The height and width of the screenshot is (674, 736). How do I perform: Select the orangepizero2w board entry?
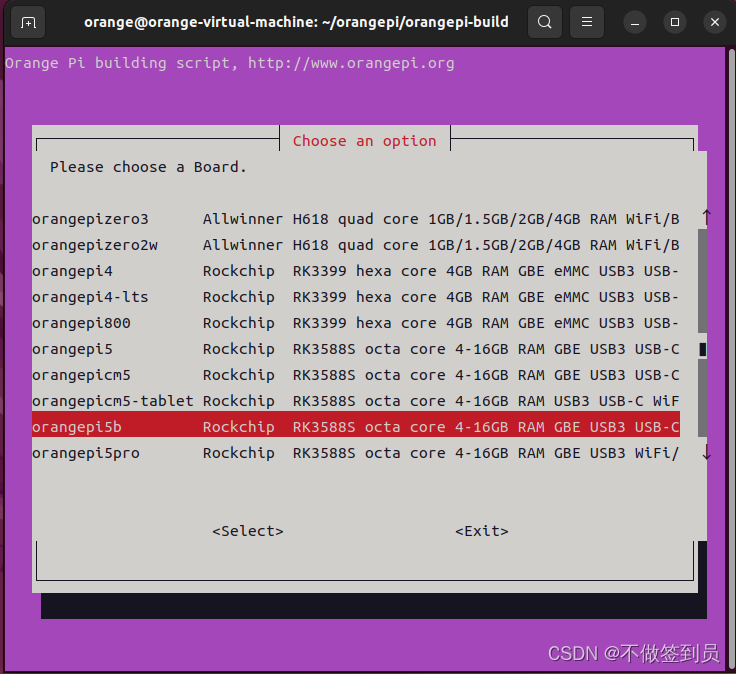pyautogui.click(x=356, y=245)
